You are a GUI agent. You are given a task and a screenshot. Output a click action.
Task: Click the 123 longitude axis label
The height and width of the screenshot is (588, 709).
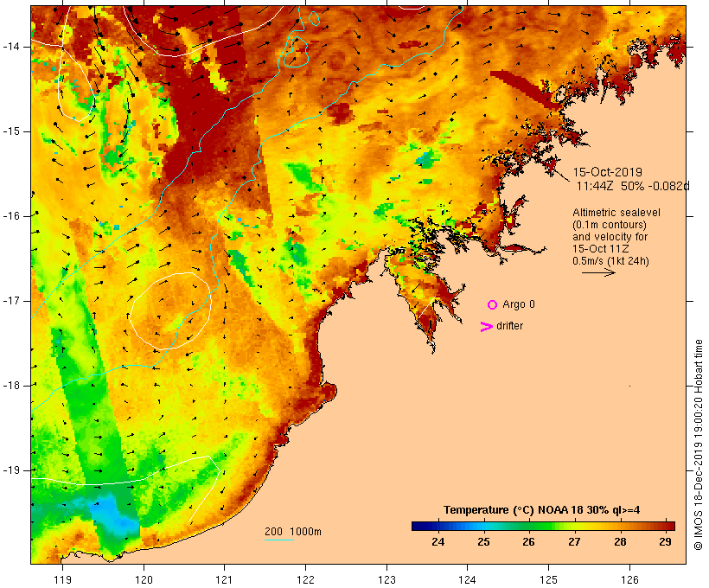386,579
